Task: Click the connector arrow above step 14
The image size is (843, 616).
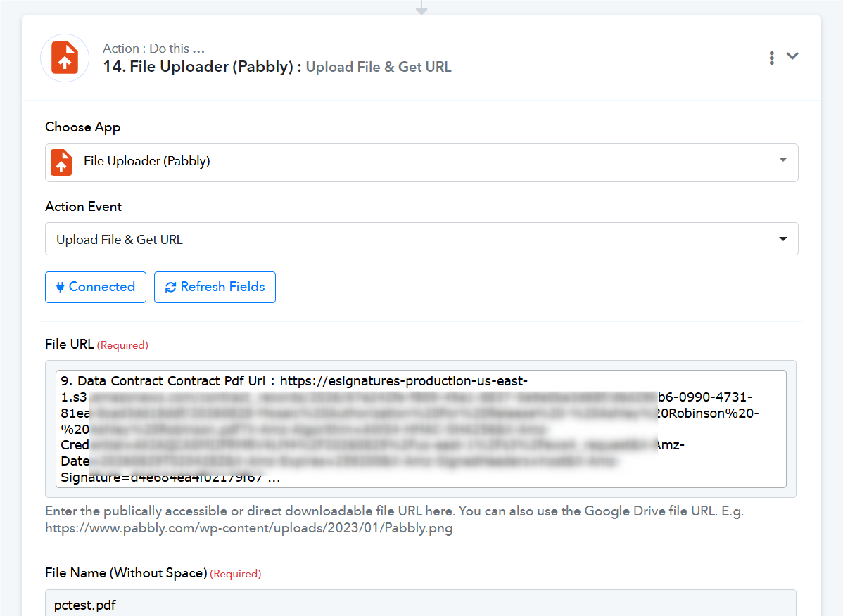Action: (x=421, y=8)
